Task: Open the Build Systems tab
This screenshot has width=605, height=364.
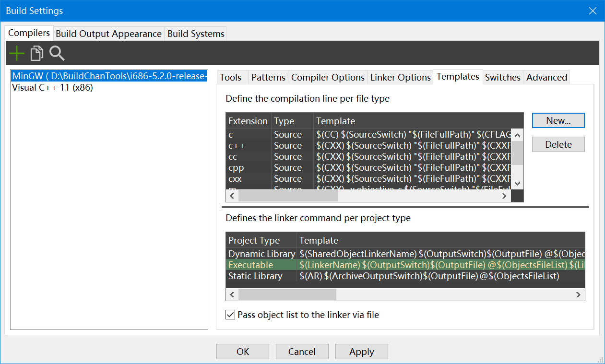Action: pyautogui.click(x=196, y=34)
